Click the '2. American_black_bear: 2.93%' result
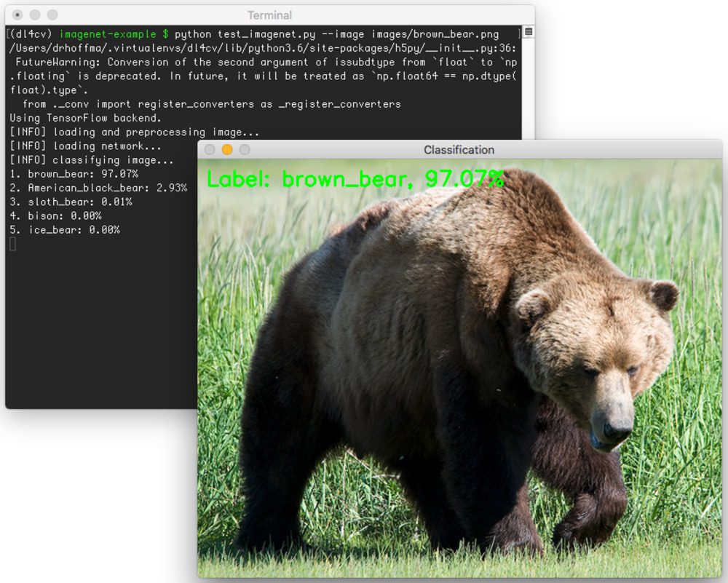Image resolution: width=728 pixels, height=583 pixels. coord(98,188)
